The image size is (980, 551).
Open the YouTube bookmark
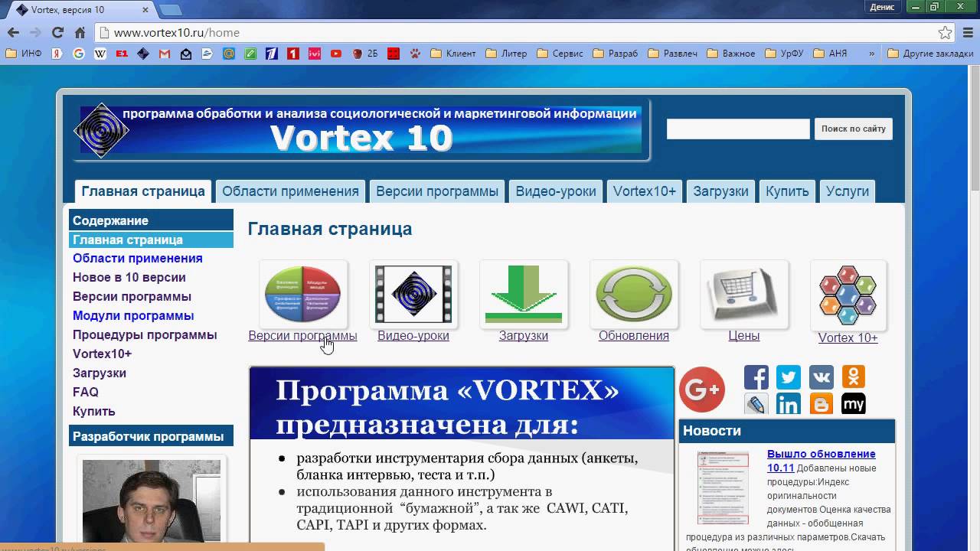336,54
